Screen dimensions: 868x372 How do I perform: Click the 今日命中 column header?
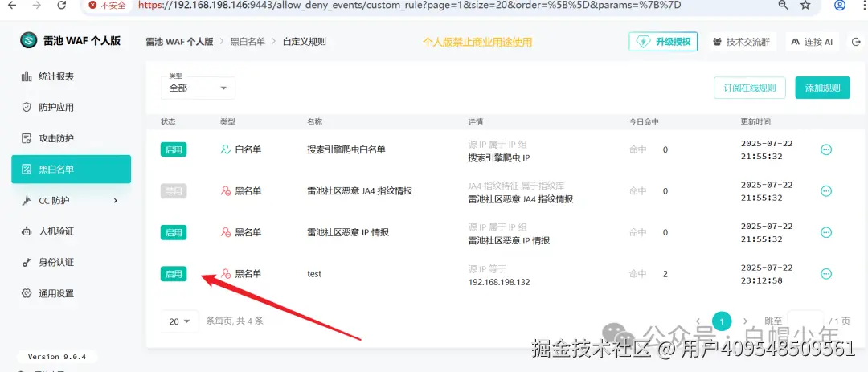(x=643, y=122)
